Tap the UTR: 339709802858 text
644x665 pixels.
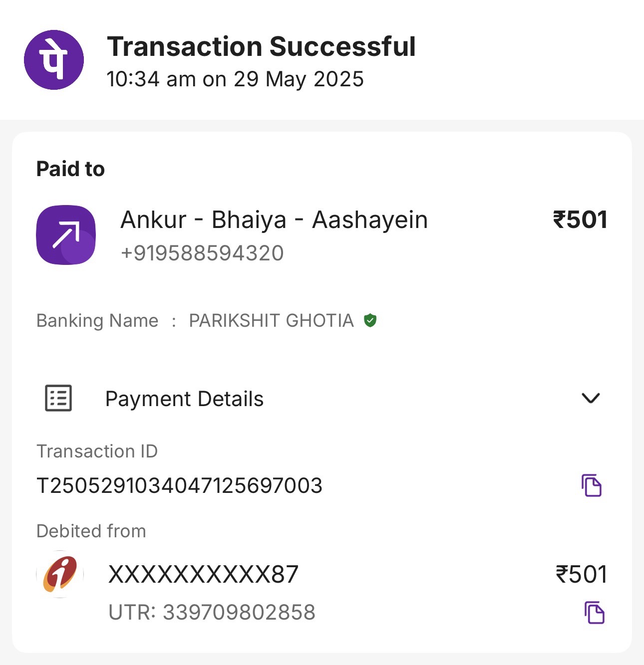pos(212,613)
